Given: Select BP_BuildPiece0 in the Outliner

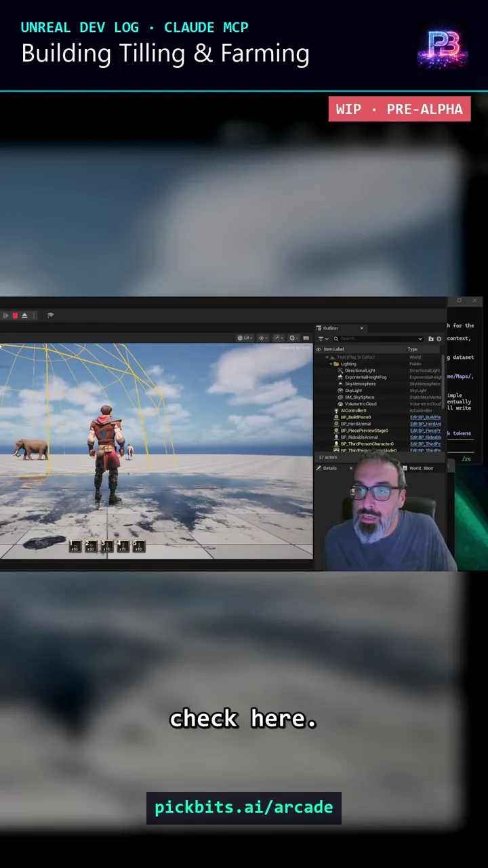Looking at the screenshot, I should (x=355, y=417).
